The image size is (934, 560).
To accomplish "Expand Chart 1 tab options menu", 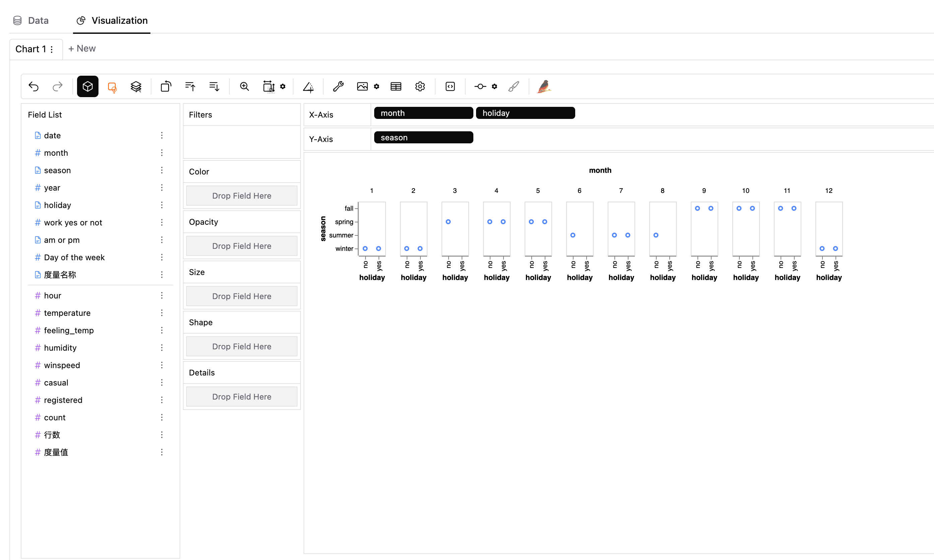I will click(x=52, y=50).
